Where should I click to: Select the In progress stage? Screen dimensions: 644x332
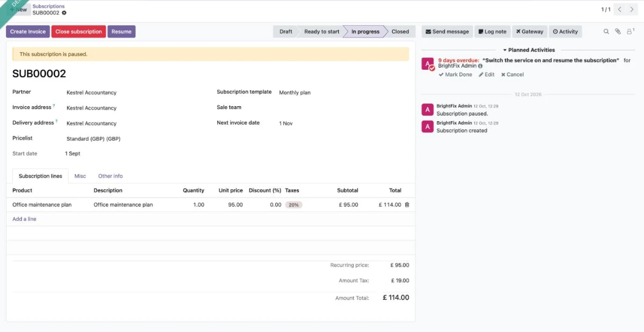point(365,32)
